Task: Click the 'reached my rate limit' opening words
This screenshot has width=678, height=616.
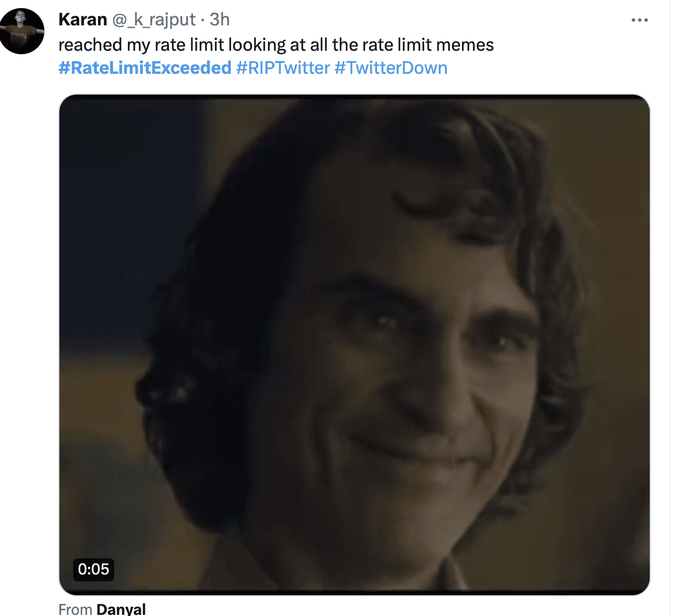Action: (x=141, y=45)
